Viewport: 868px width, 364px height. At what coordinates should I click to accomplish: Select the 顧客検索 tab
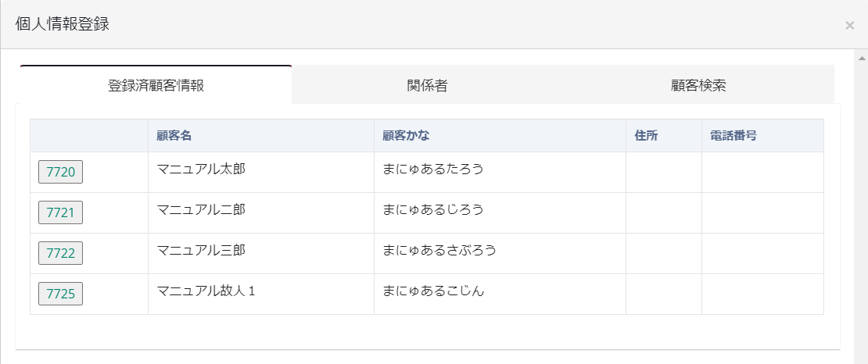[x=698, y=85]
